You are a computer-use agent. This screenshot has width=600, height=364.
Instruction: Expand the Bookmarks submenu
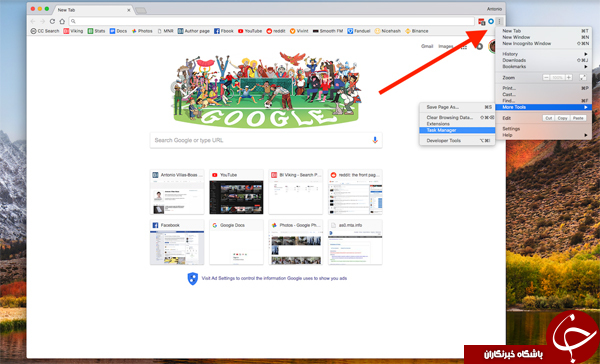point(543,67)
